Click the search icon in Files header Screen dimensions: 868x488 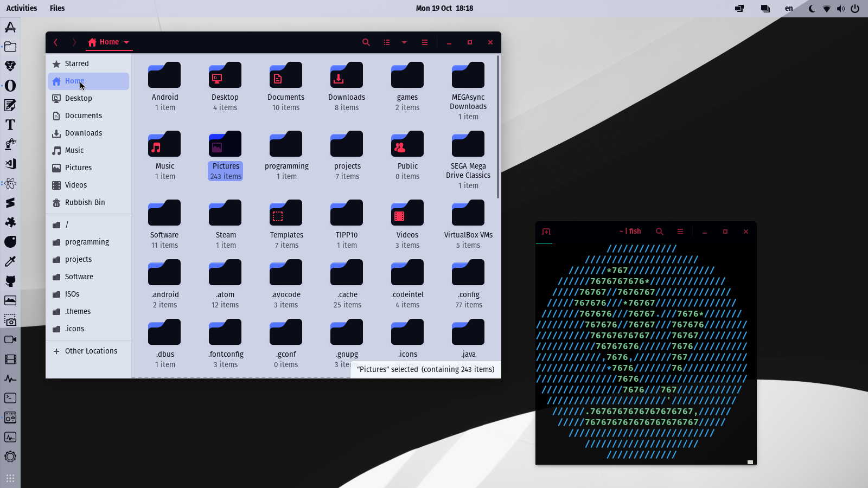(x=366, y=42)
